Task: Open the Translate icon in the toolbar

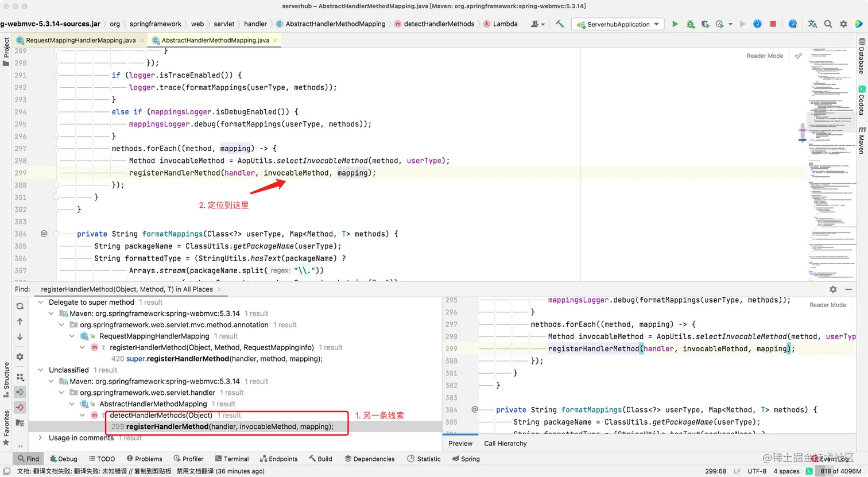Action: coord(812,24)
